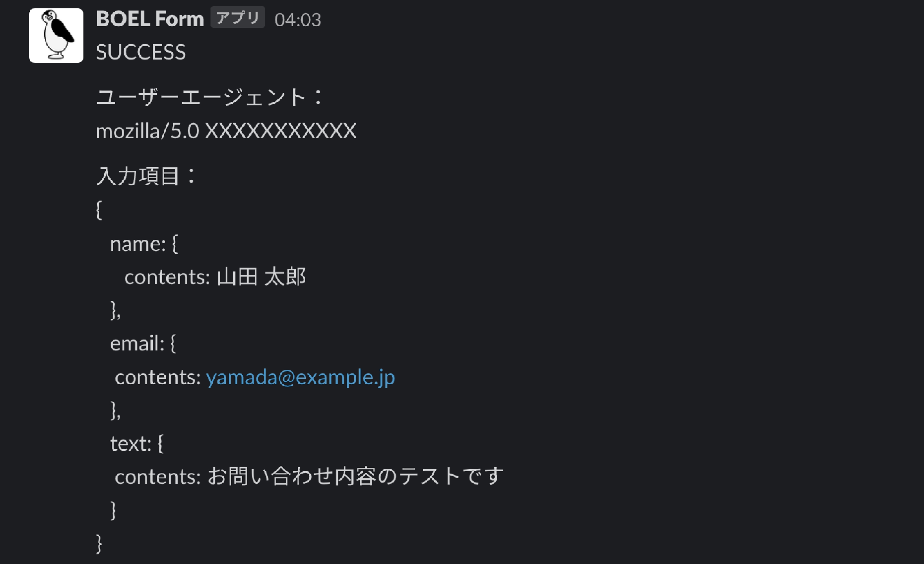Select the contents label before the email address
The height and width of the screenshot is (564, 924).
point(158,378)
